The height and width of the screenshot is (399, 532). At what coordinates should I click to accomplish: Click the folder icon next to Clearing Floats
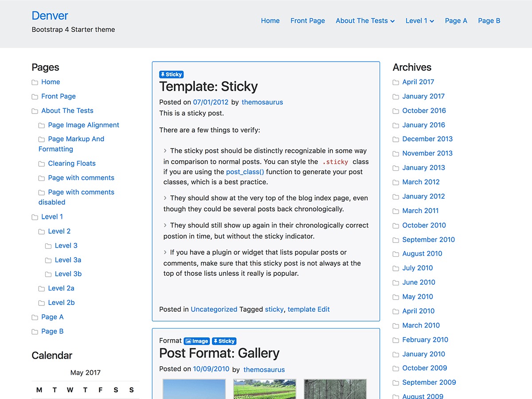click(x=42, y=164)
